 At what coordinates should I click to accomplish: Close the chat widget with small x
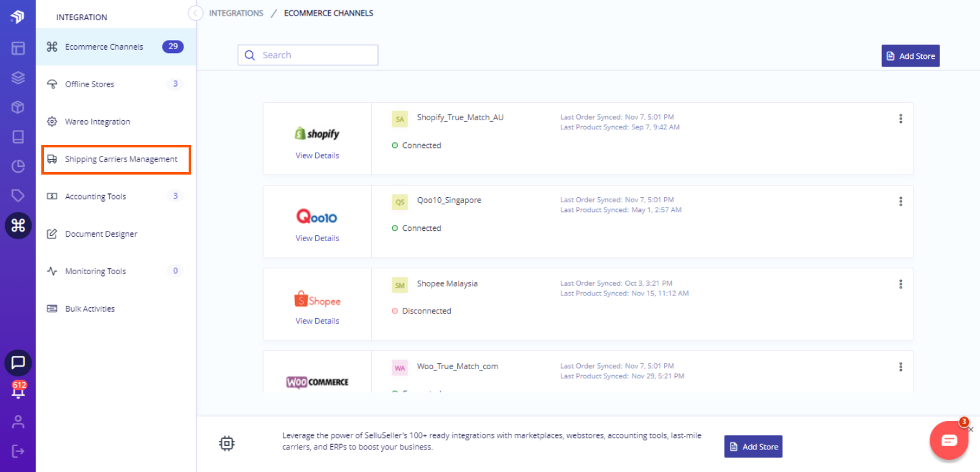coord(970,429)
